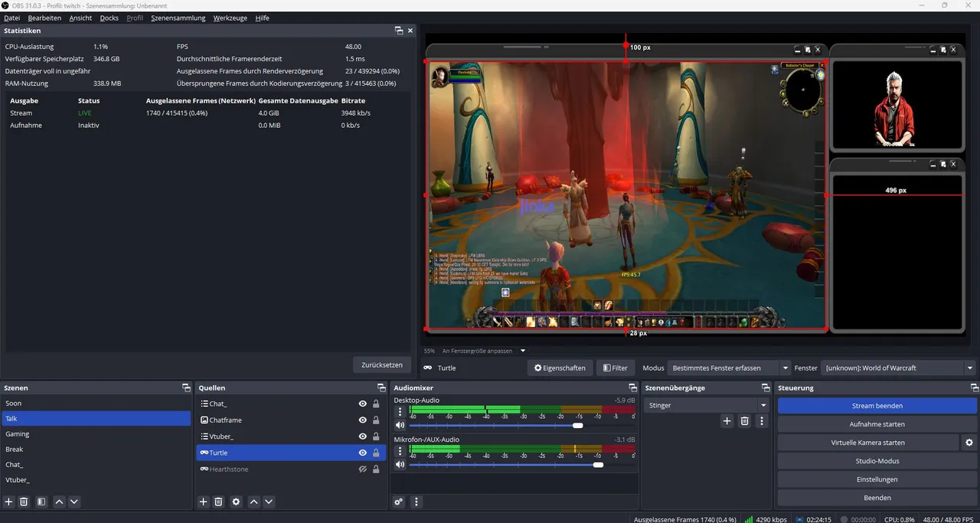
Task: Open the preview scaling dropdown arrow
Action: [x=523, y=351]
